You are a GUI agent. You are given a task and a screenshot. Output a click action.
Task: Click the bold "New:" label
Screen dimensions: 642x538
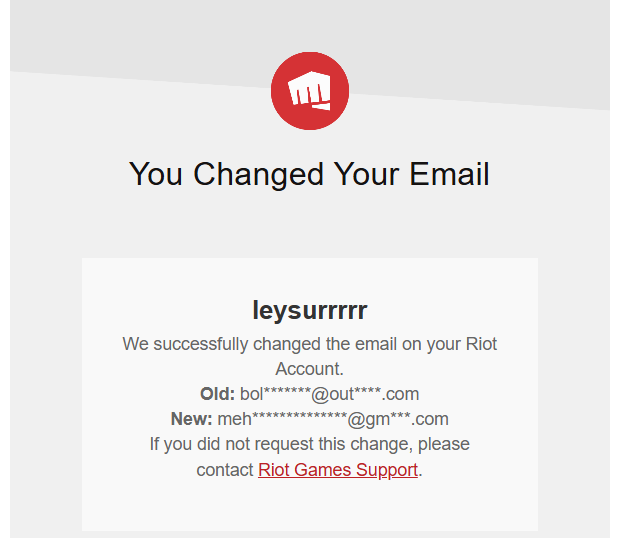point(192,419)
